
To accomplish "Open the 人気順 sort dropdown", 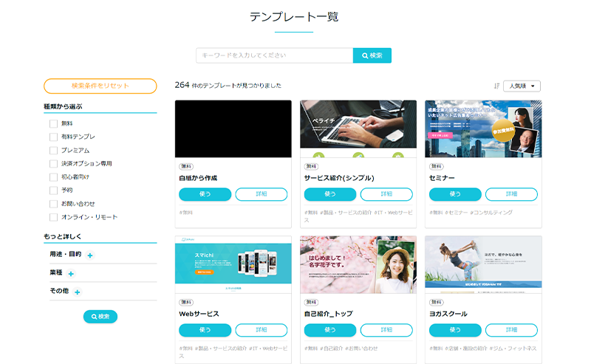I will click(x=522, y=86).
